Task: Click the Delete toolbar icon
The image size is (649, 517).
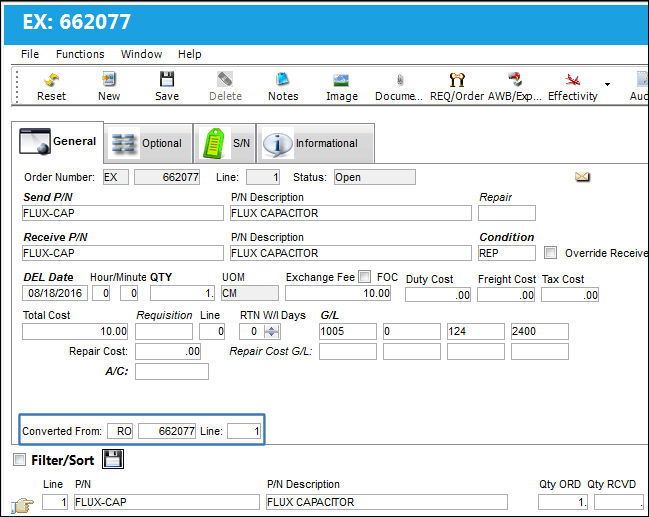Action: coord(225,79)
